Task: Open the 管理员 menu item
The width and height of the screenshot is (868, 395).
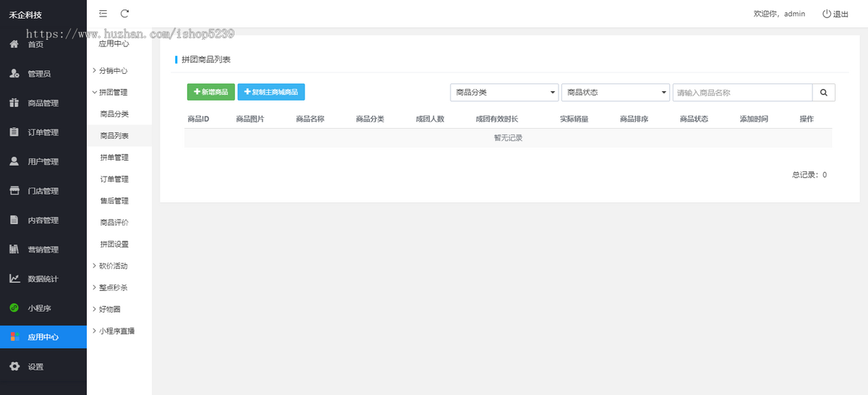Action: [43, 74]
